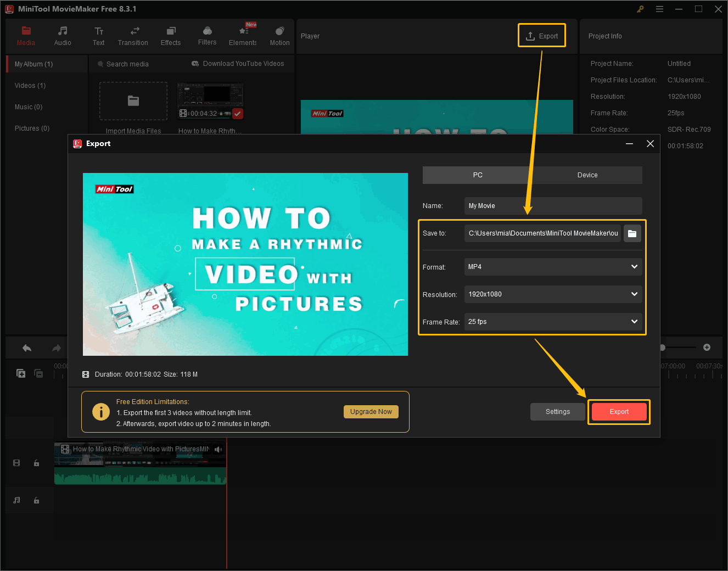Open the Filters panel icon

207,32
